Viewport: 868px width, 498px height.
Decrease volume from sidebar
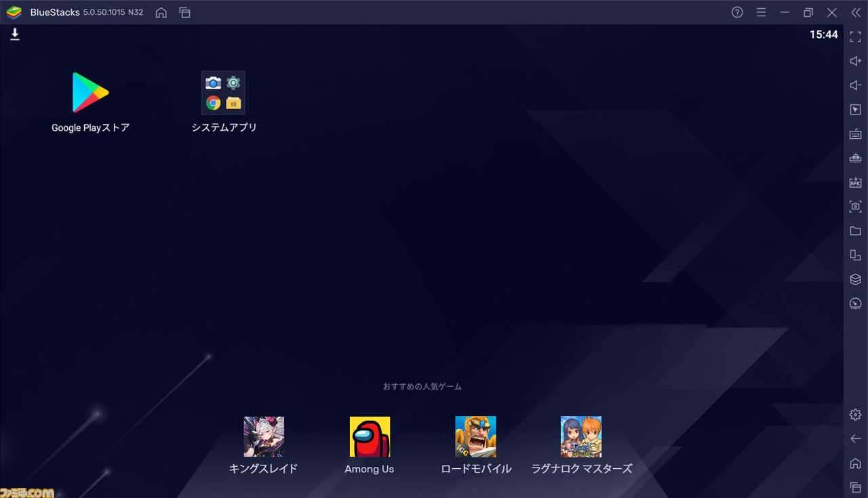(x=855, y=85)
